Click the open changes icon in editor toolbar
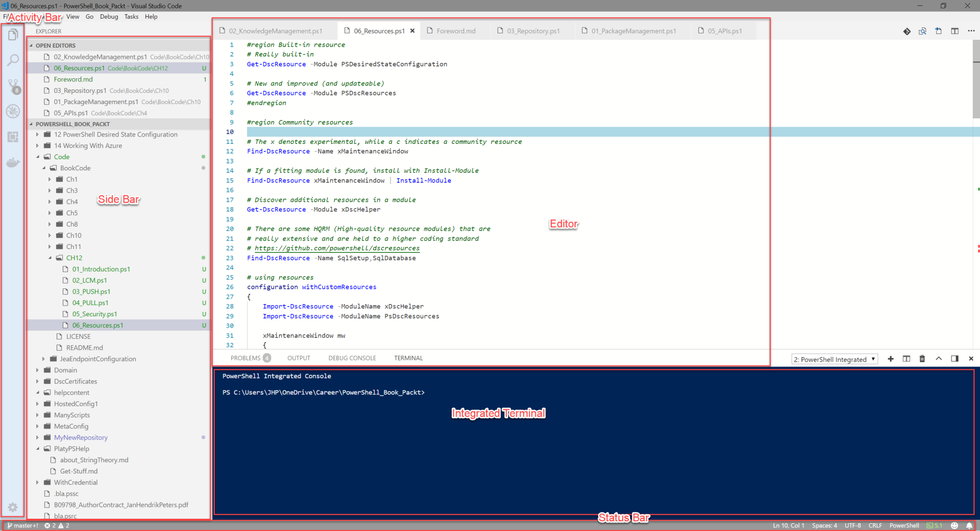 click(907, 31)
